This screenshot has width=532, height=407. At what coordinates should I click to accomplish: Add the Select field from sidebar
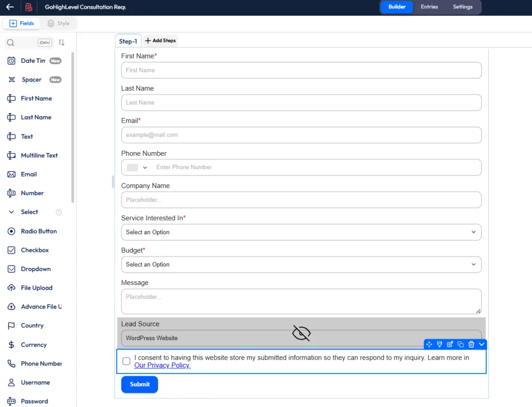23,212
